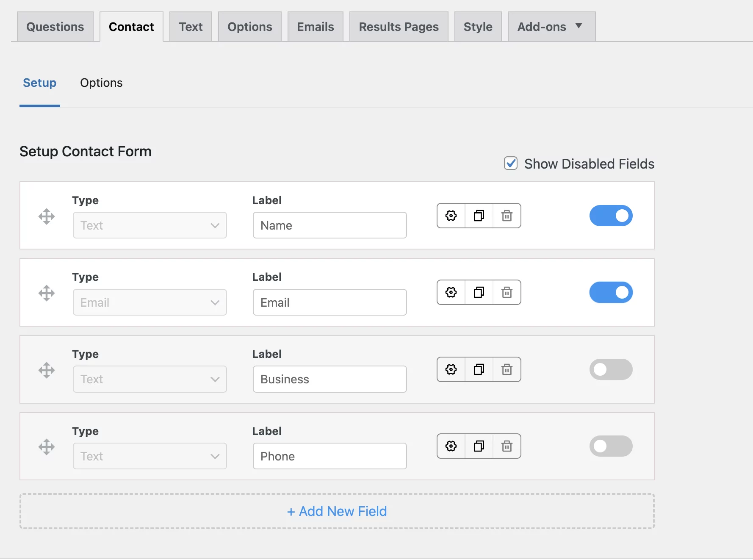The width and height of the screenshot is (753, 560).
Task: Open the Email field Type dropdown
Action: click(x=149, y=302)
